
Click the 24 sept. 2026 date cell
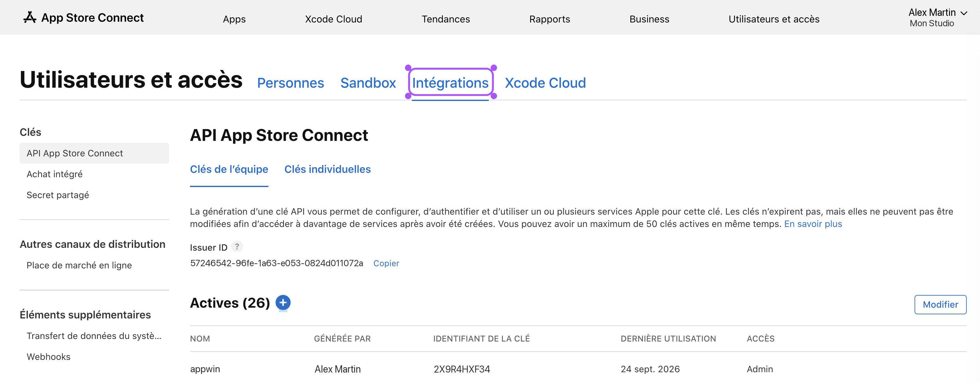[650, 369]
